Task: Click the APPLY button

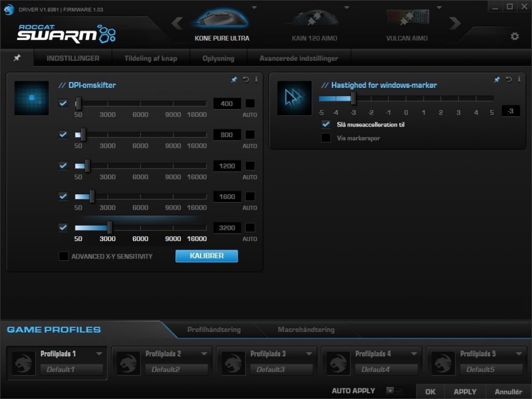Action: (465, 392)
